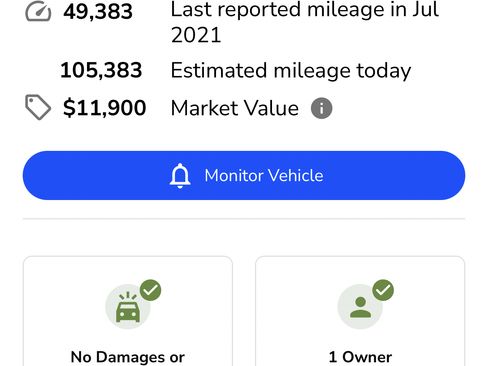488x366 pixels.
Task: Open the Market Value info icon
Action: point(321,108)
